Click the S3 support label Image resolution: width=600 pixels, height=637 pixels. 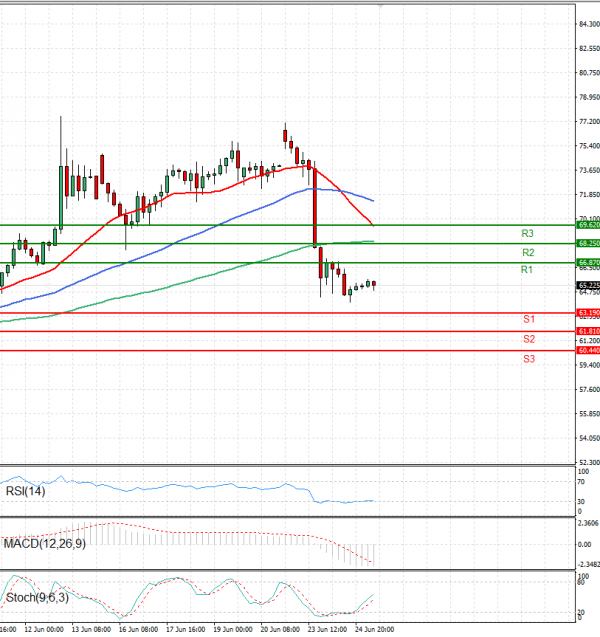529,359
